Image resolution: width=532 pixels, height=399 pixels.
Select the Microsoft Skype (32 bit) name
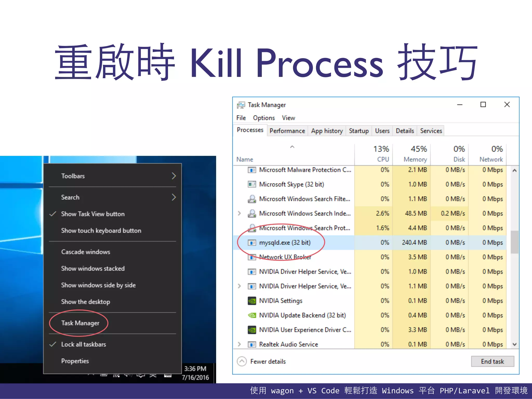click(x=292, y=184)
